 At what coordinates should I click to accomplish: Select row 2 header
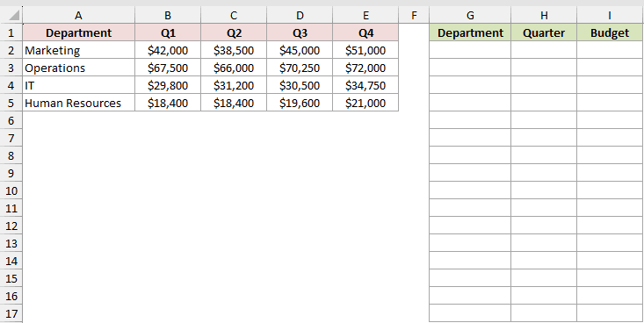point(11,50)
